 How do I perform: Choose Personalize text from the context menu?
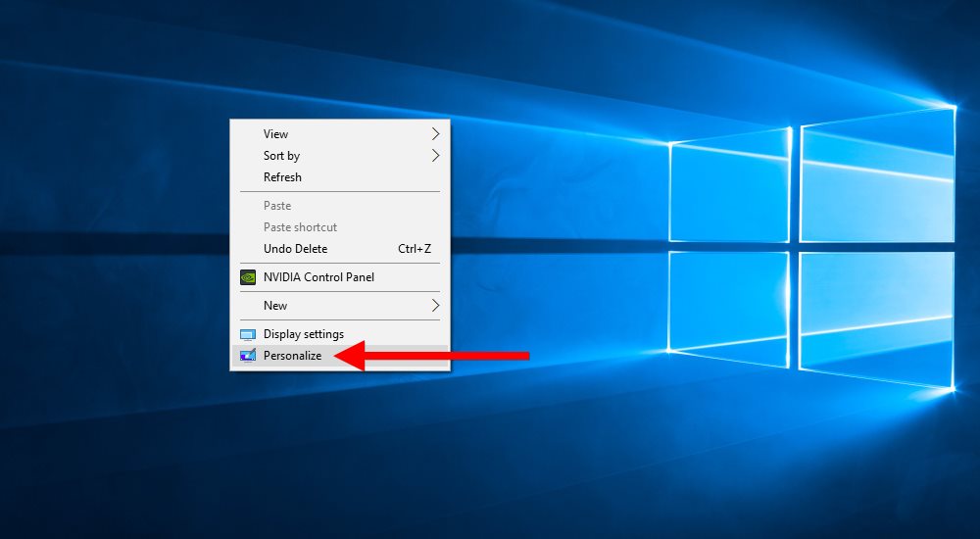(x=292, y=355)
